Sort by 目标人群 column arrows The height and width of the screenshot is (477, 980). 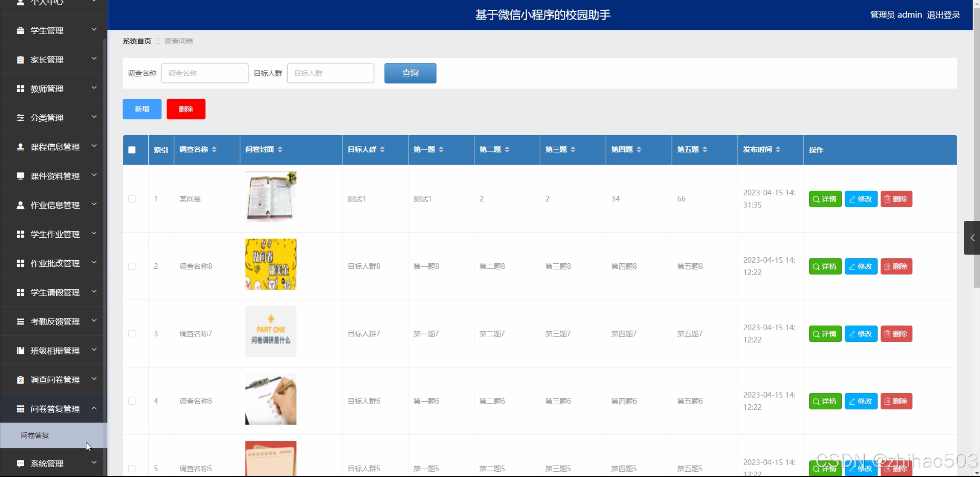pos(382,149)
